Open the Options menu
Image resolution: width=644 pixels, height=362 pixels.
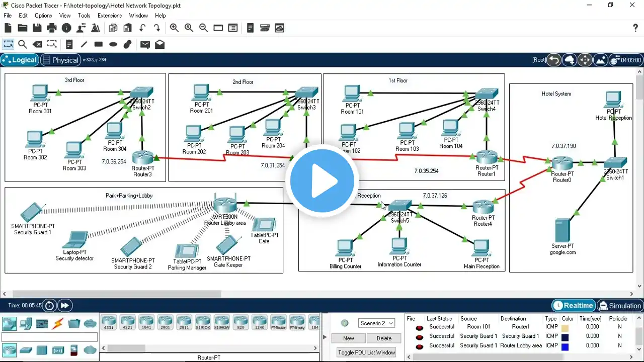43,16
